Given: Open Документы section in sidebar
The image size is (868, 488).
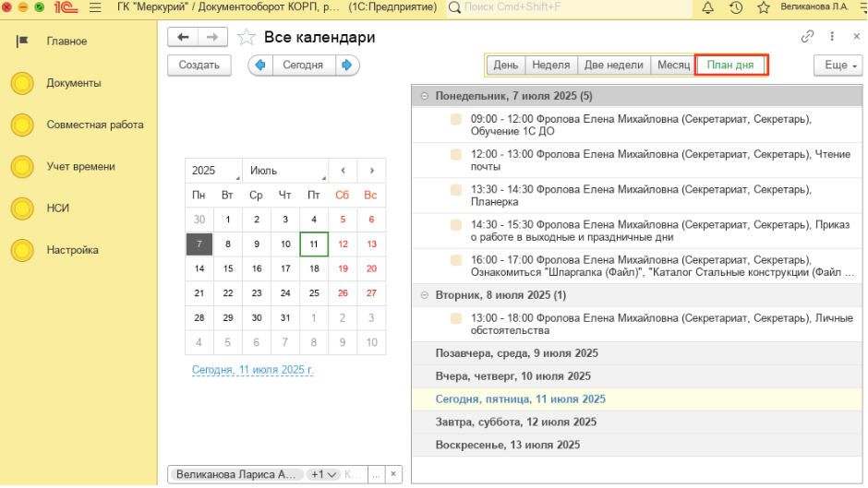Looking at the screenshot, I should click(x=74, y=83).
